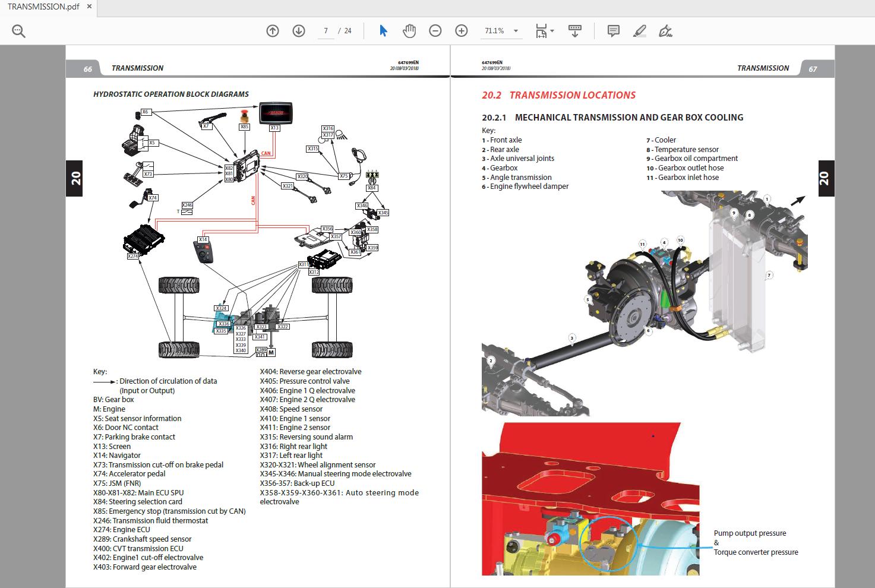Click 'X84: Steering selection card' entry
The height and width of the screenshot is (588, 875).
click(x=138, y=502)
